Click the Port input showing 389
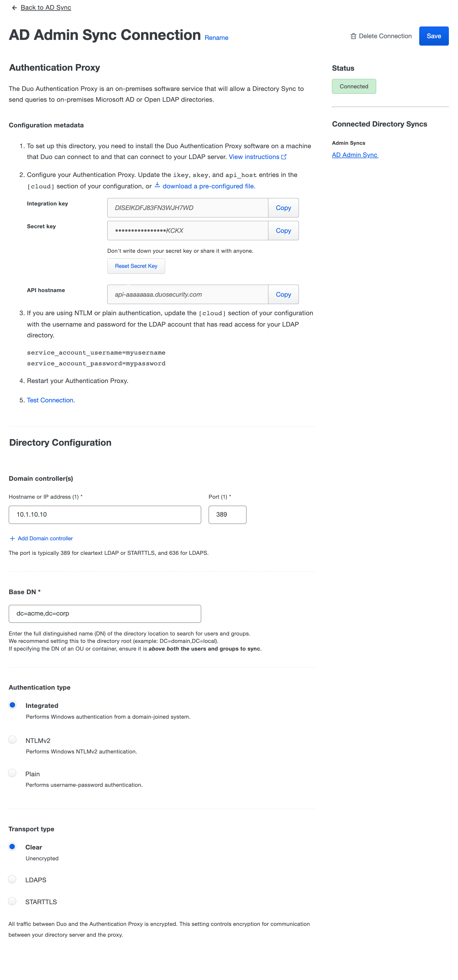 [227, 514]
